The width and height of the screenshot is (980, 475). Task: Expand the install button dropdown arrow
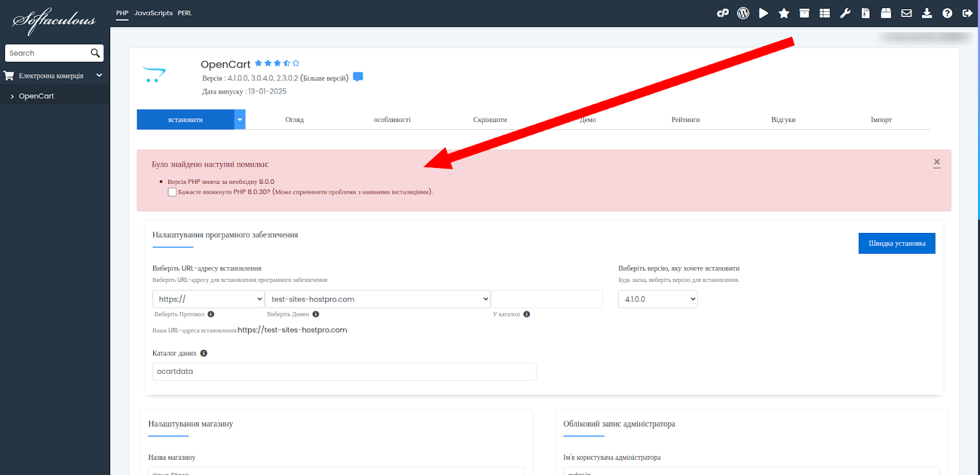240,120
